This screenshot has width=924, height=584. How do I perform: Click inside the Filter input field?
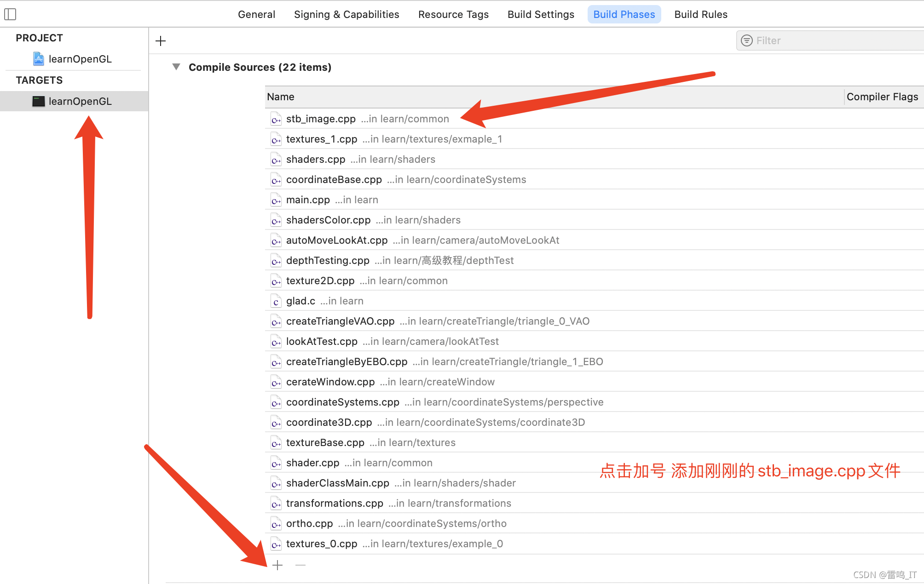click(805, 40)
